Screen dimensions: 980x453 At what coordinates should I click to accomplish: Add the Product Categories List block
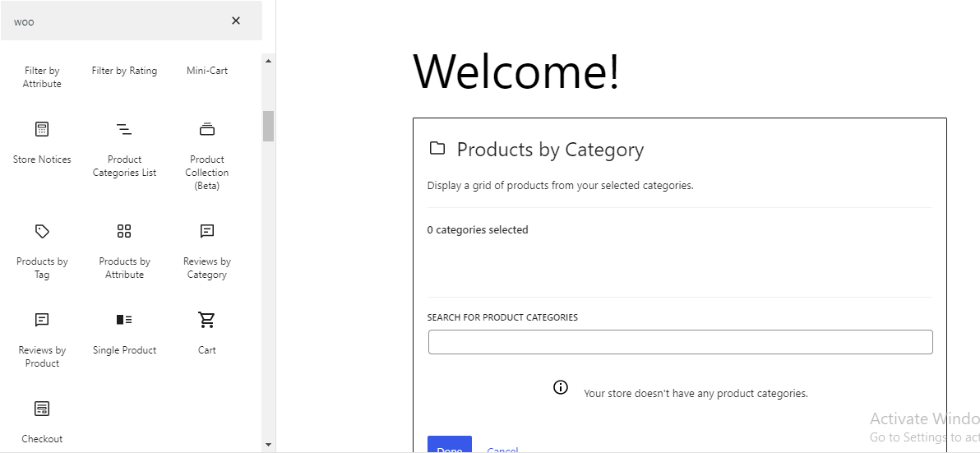[x=124, y=148]
